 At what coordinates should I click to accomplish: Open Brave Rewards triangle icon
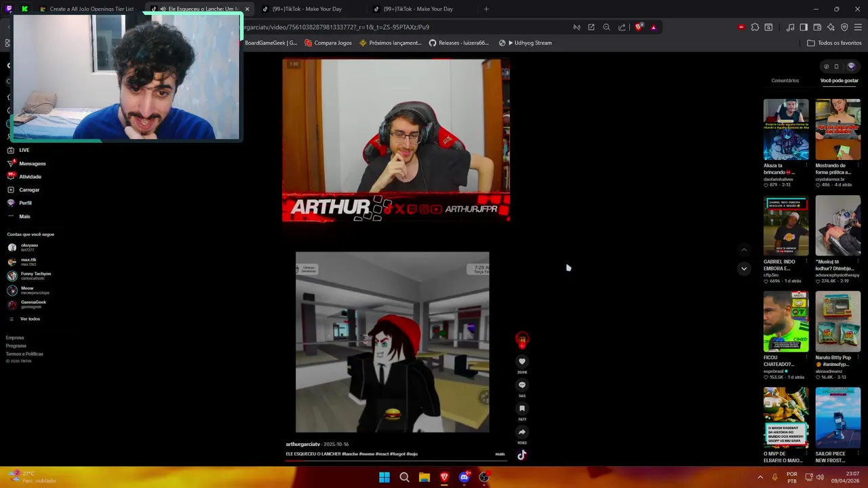click(653, 27)
